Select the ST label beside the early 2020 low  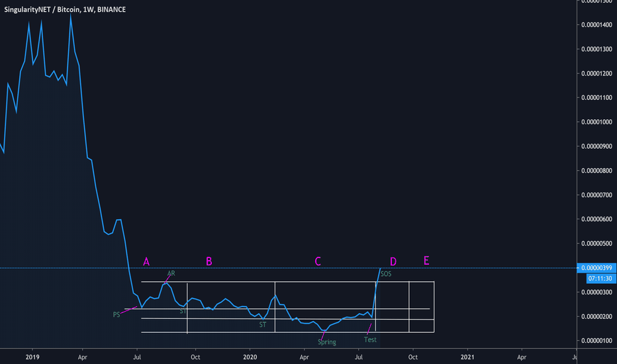pos(262,325)
